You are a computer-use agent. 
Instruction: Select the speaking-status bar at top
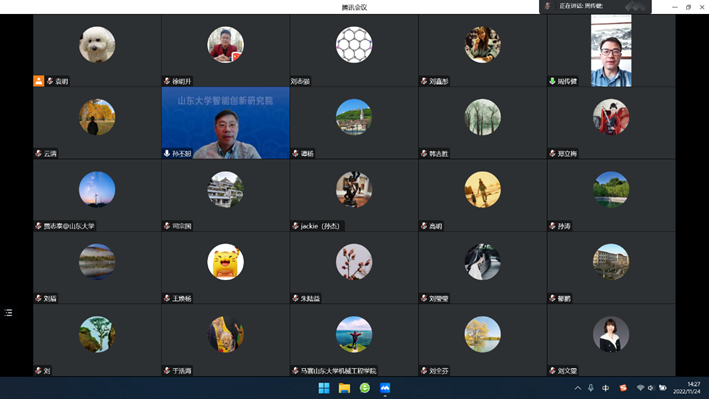point(595,6)
